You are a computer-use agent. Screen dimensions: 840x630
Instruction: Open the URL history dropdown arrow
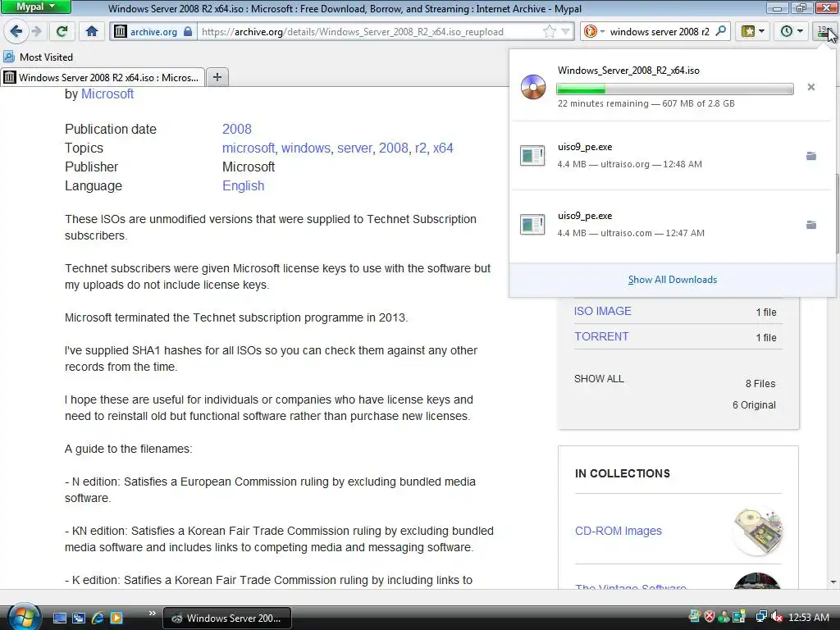point(566,32)
